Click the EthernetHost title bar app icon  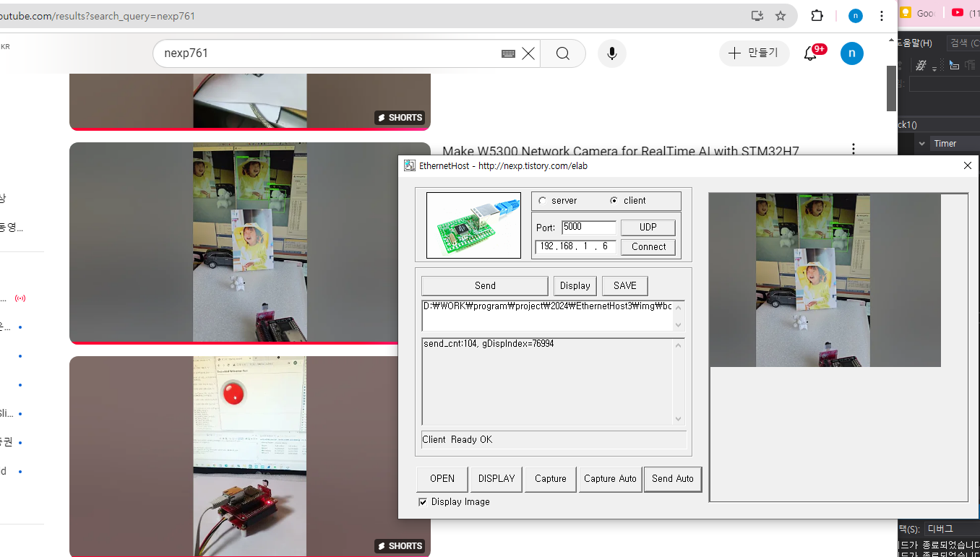click(409, 165)
